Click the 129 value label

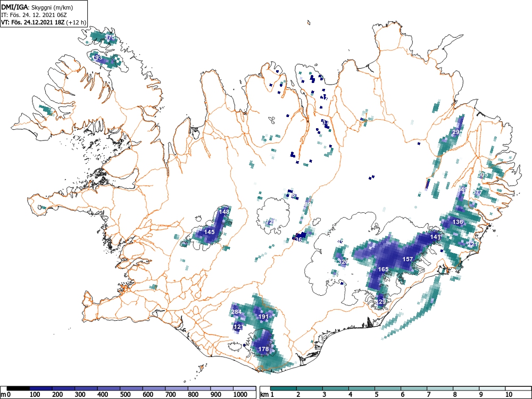(381, 302)
